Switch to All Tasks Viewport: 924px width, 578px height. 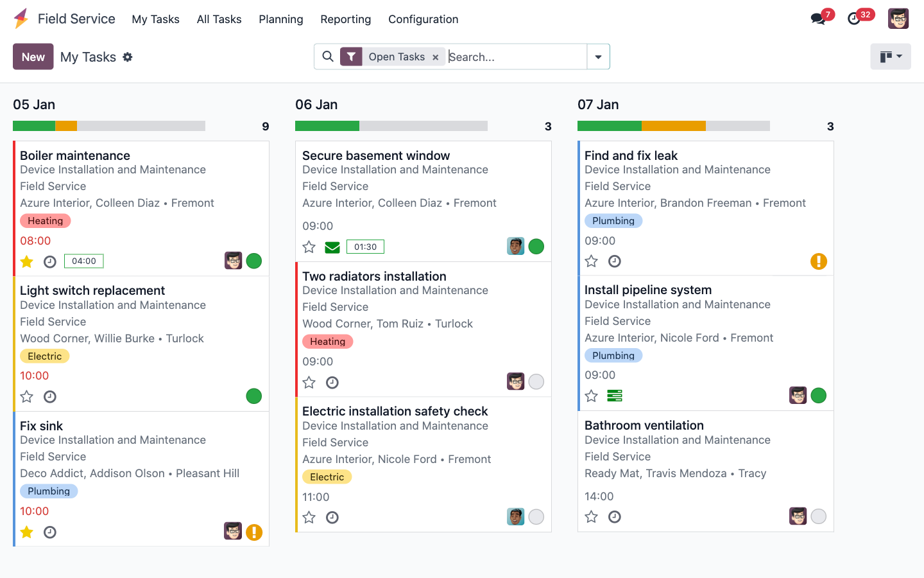(x=219, y=19)
